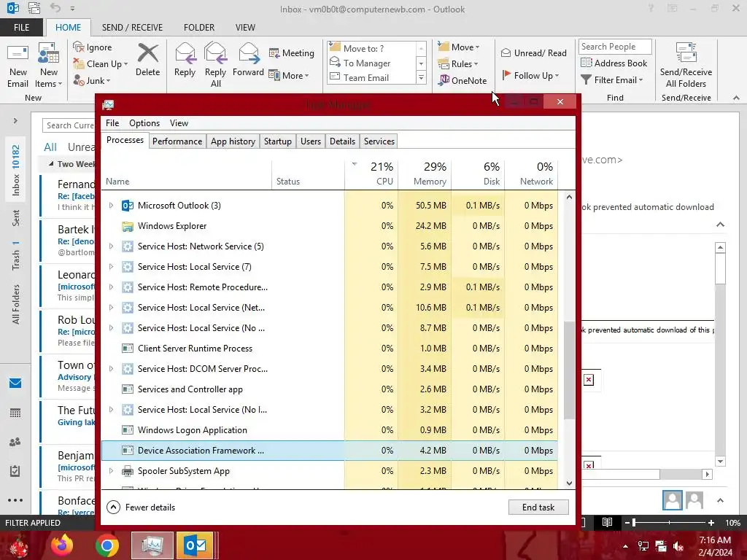Open the Rules dropdown
The height and width of the screenshot is (560, 747).
click(x=458, y=64)
